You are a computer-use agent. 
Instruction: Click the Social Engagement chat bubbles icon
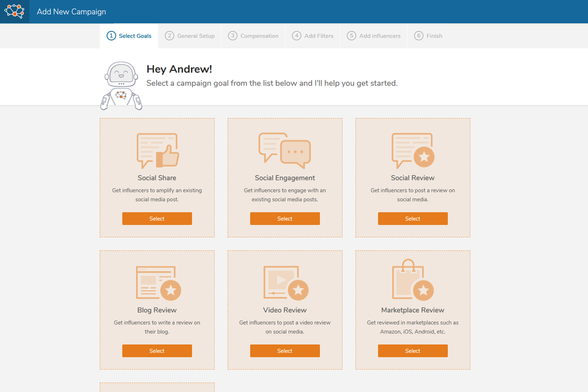tap(285, 150)
